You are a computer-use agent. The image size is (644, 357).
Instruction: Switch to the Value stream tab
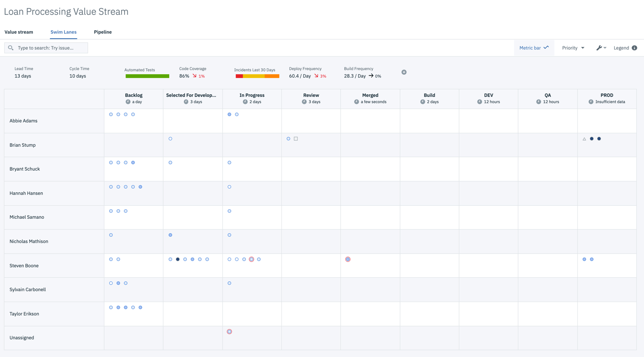(x=19, y=32)
